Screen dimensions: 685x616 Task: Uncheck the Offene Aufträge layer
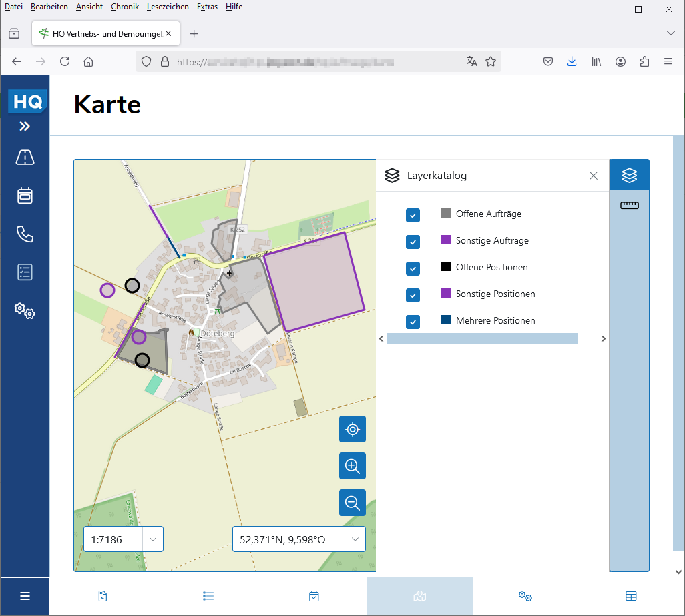tap(413, 215)
